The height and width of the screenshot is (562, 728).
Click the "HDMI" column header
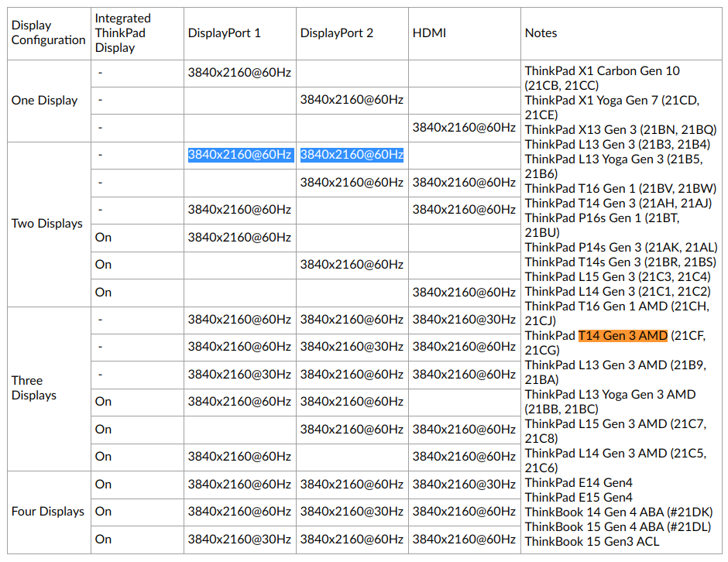pyautogui.click(x=465, y=33)
